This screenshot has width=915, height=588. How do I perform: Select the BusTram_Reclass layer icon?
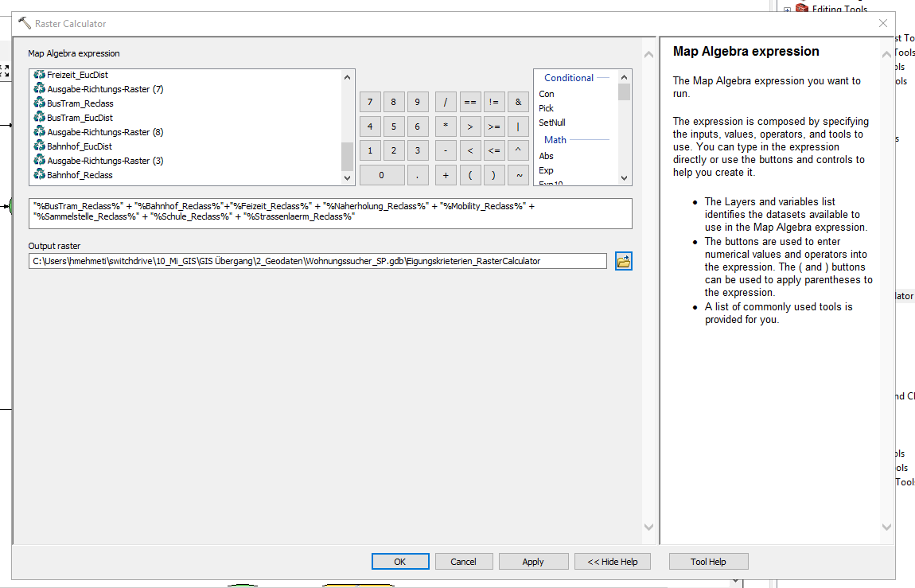pyautogui.click(x=39, y=103)
